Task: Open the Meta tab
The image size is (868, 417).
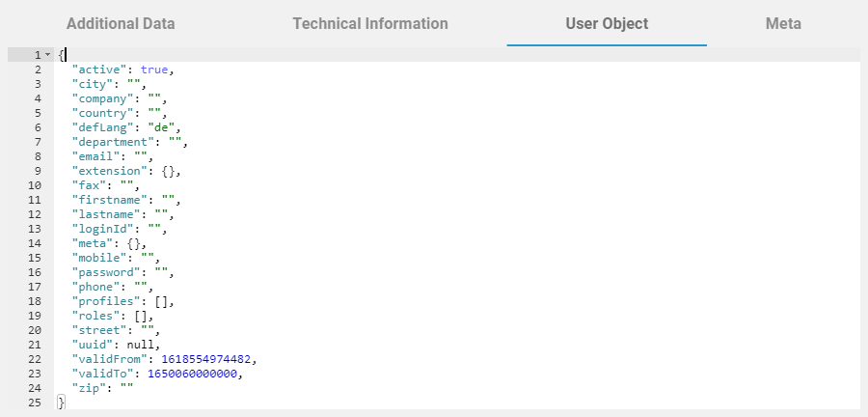Action: (x=783, y=23)
